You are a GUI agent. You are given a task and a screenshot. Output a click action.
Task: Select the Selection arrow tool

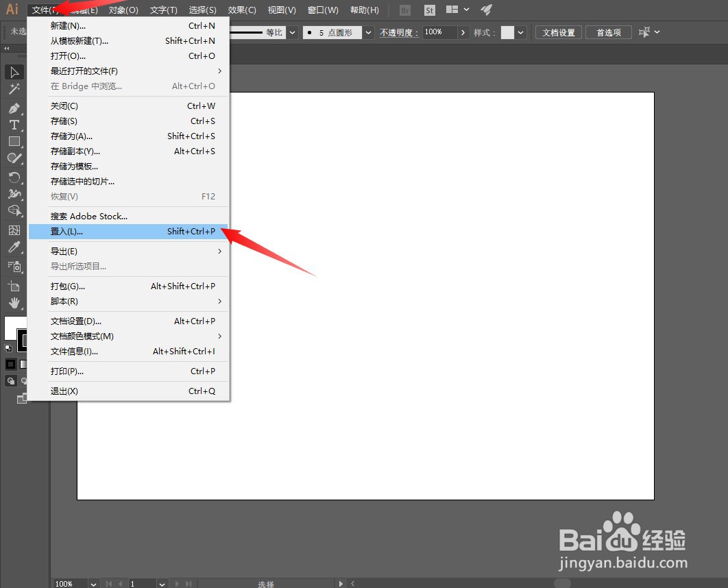[14, 73]
